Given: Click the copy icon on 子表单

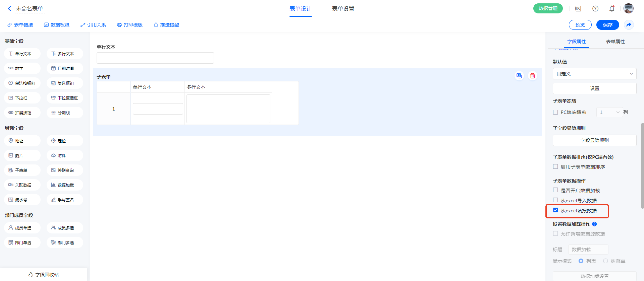Looking at the screenshot, I should (519, 76).
